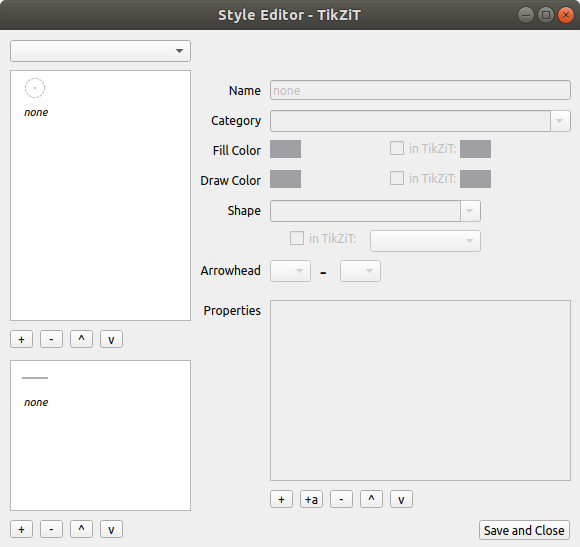Add a property with plus button
The width and height of the screenshot is (580, 547).
click(281, 499)
